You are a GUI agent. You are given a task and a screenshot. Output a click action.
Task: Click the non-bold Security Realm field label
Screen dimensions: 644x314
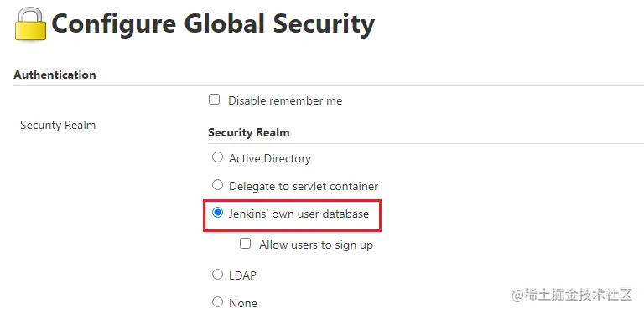[x=58, y=125]
